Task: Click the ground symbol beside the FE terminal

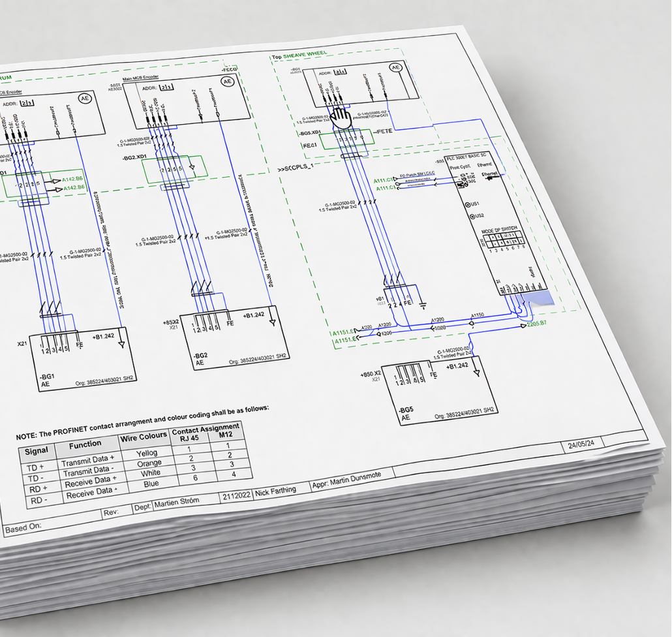Action: point(423,304)
